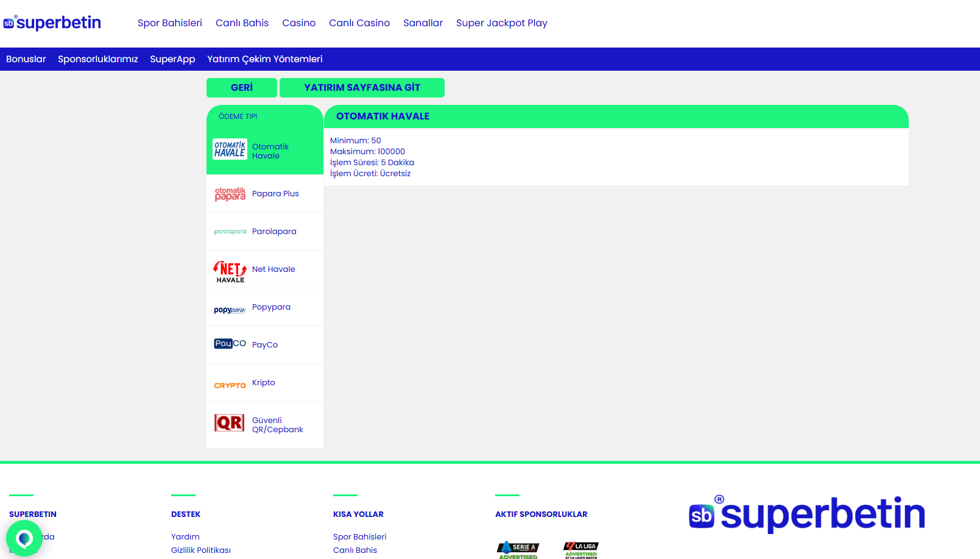
Task: Click the La Liga sponsorship badge
Action: pos(581,549)
